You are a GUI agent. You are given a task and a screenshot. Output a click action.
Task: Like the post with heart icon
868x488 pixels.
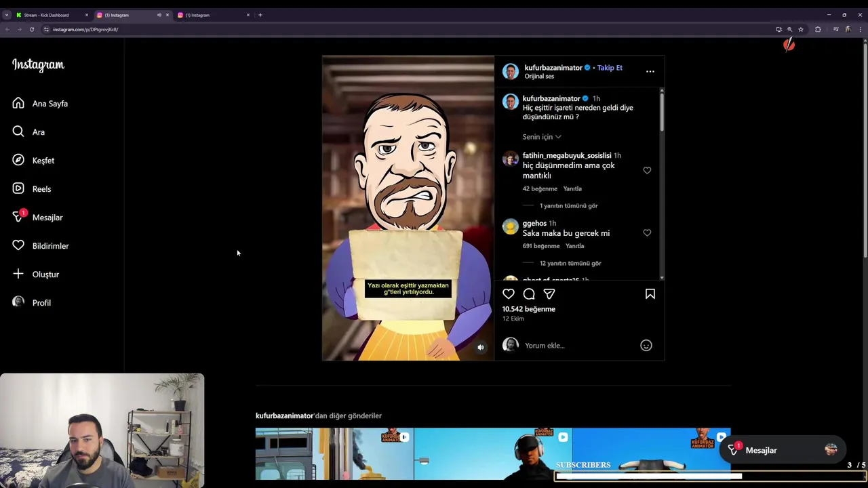509,293
